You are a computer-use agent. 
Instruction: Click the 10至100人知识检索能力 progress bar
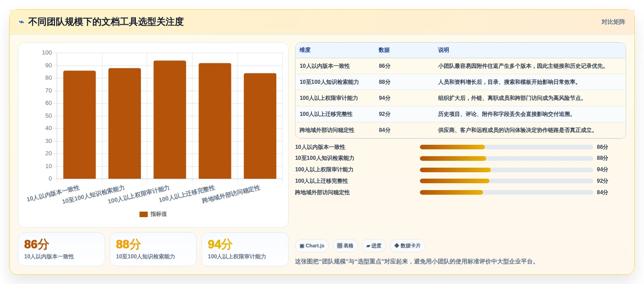coord(506,158)
